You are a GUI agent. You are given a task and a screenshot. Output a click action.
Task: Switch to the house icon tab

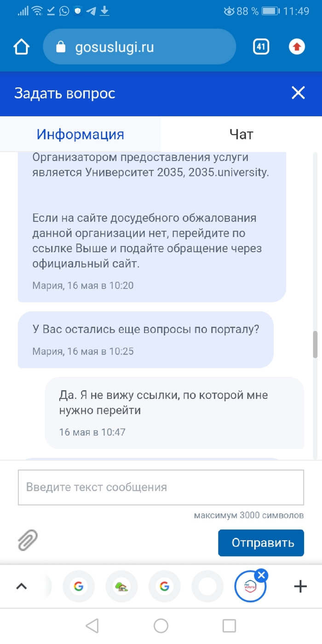point(121,586)
